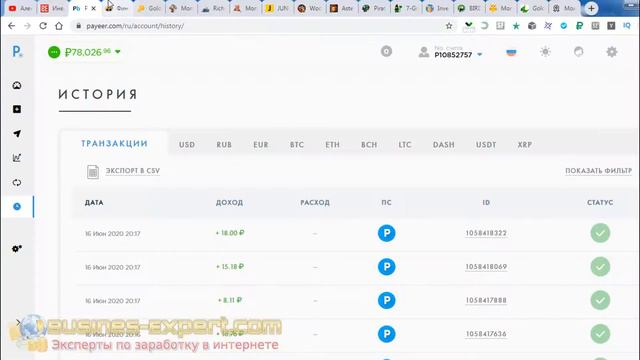The image size is (640, 360).
Task: Click status checkmark for ID 1058418069
Action: coord(600,267)
